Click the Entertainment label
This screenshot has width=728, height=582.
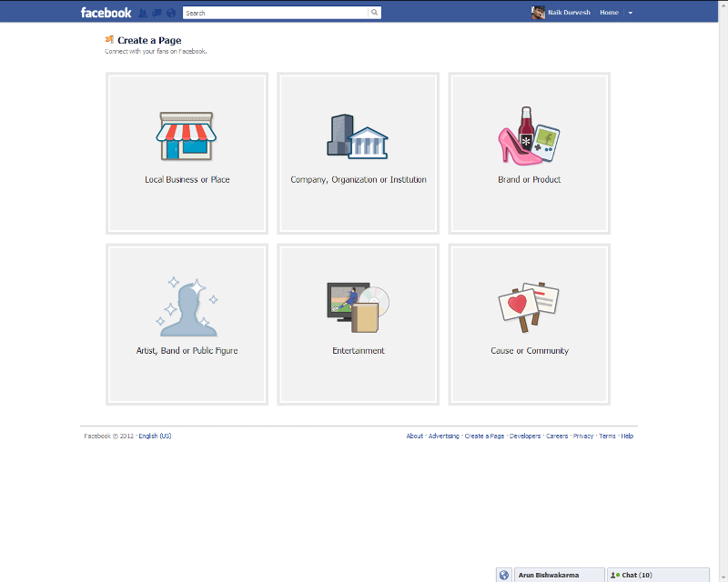(x=358, y=351)
